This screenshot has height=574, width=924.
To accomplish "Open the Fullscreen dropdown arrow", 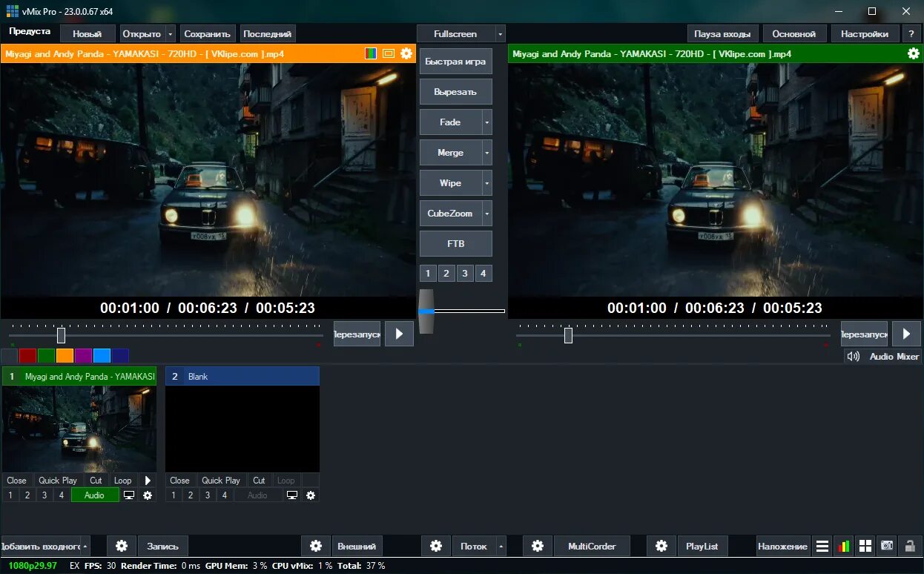I will (500, 33).
